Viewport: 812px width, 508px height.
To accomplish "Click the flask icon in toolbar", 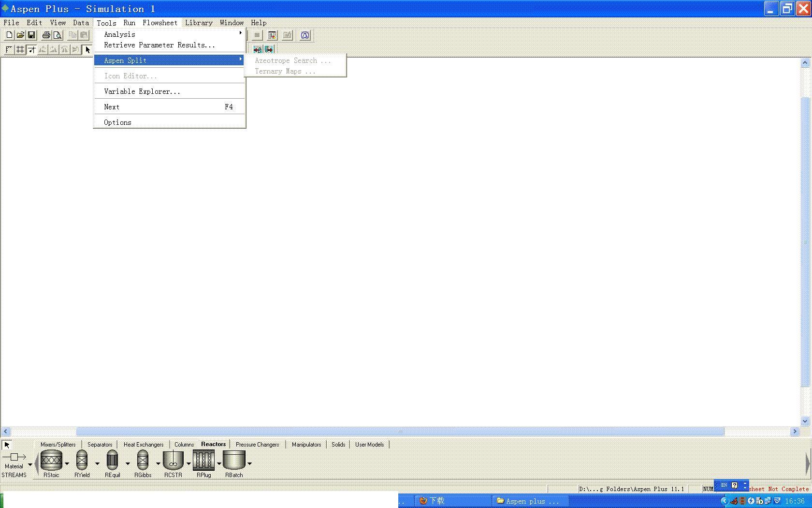I will pyautogui.click(x=305, y=35).
